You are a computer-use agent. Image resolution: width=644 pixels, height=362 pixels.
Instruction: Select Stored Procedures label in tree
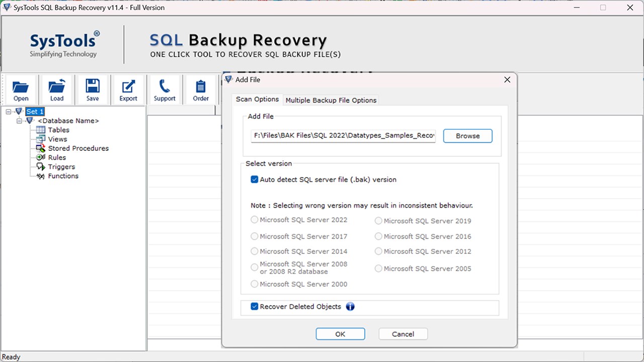pos(78,148)
